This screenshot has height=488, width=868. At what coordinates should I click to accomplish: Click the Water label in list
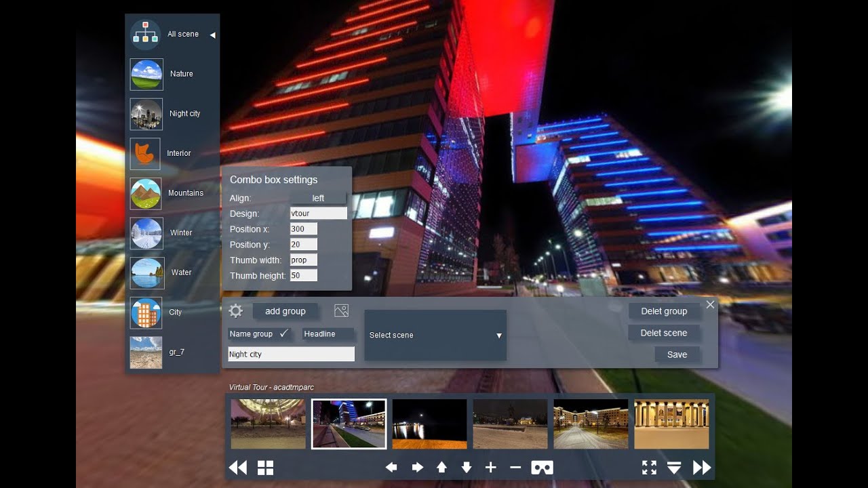pos(182,272)
